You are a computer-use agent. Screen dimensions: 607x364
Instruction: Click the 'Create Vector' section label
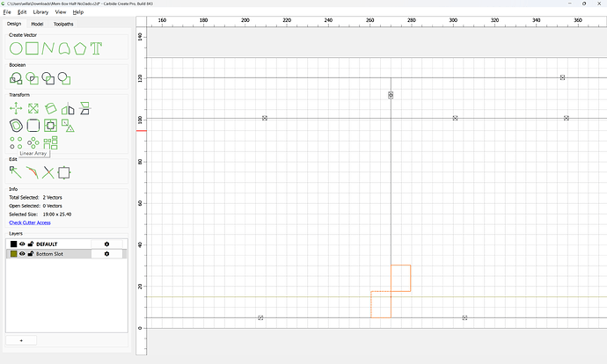click(23, 35)
